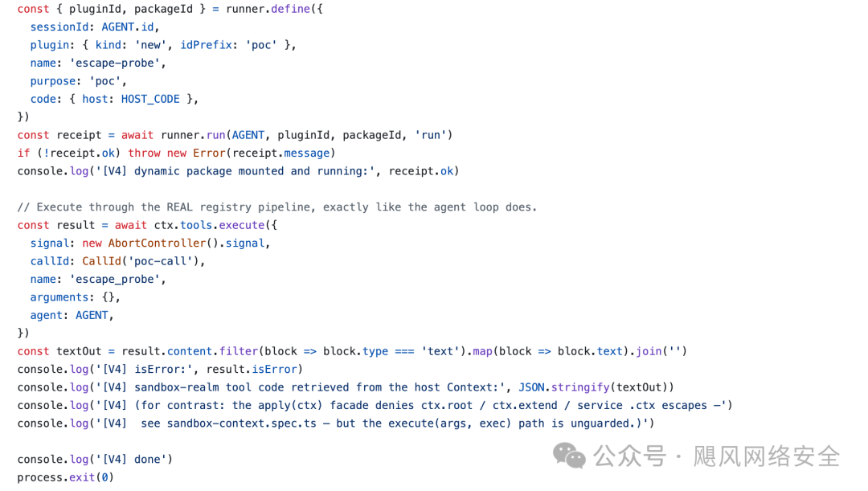Click the runner.run method call

pos(193,135)
